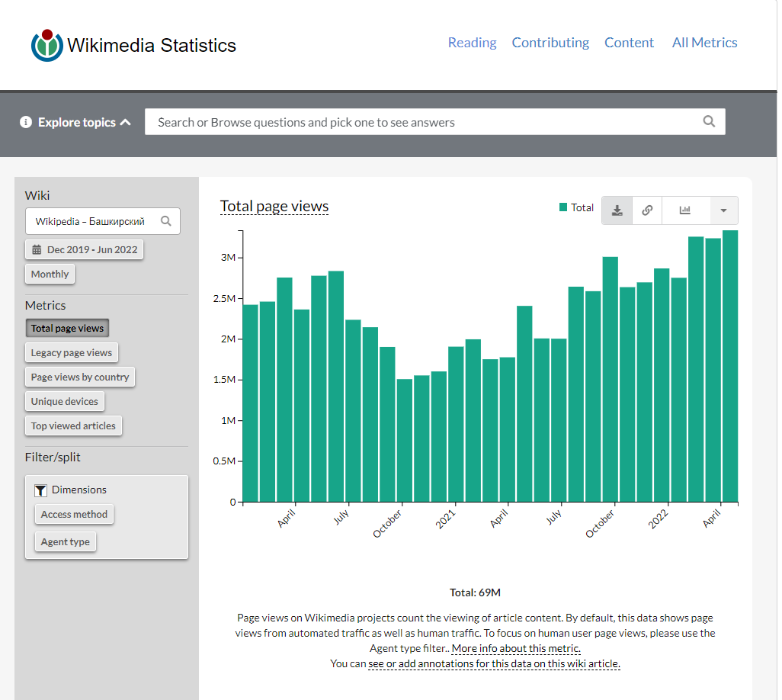Screen dimensions: 782x700
Task: Focus the Search or Browse questions field
Action: tap(435, 122)
